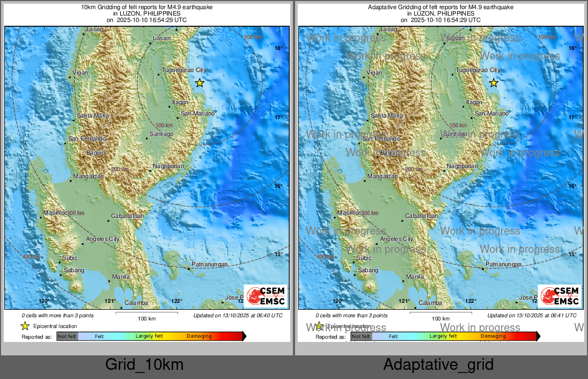Click the "Felt" legend segment in Adaptative_grid

click(393, 337)
